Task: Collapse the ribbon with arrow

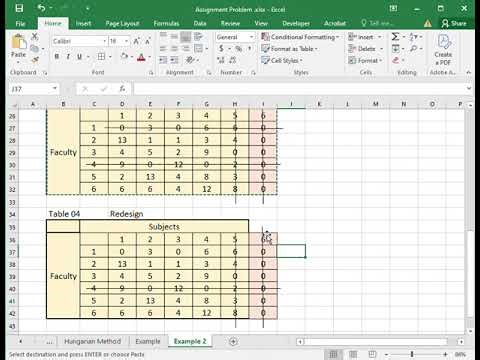Action: [469, 72]
